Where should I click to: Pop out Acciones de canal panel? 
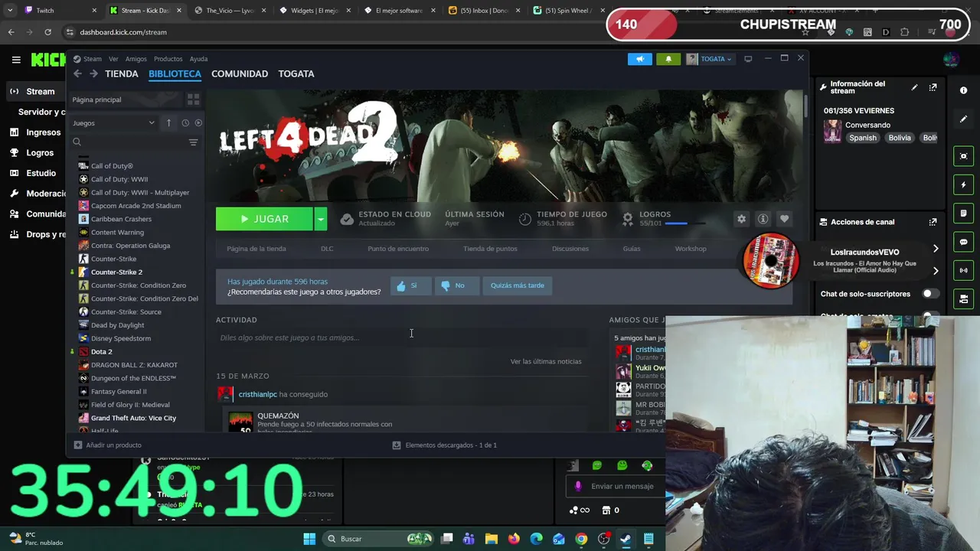[x=933, y=222]
